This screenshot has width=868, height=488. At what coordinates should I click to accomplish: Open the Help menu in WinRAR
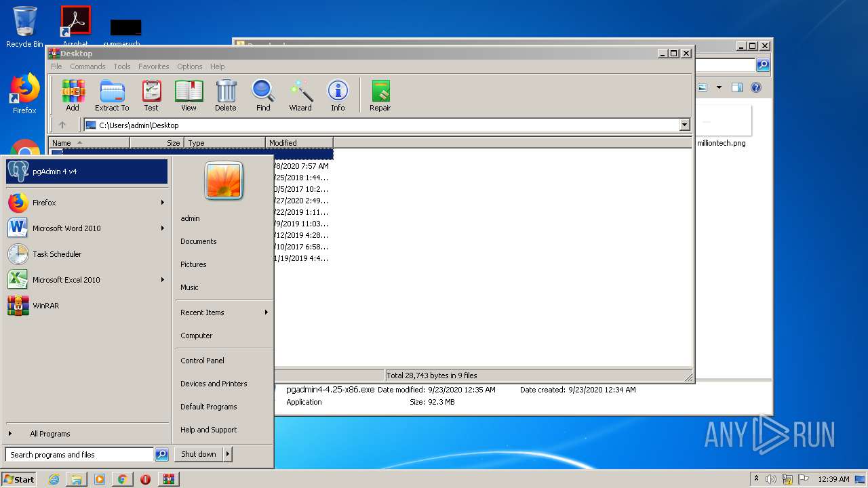[x=217, y=66]
